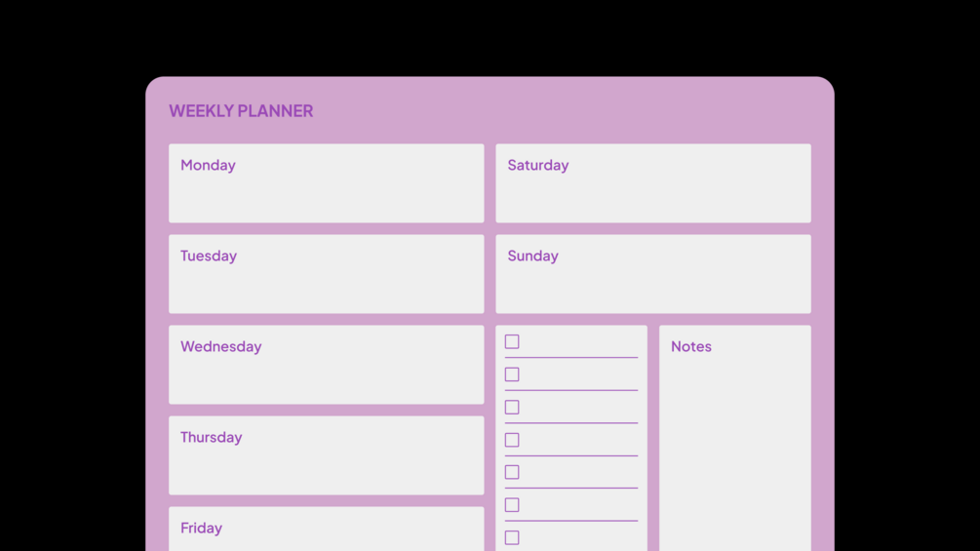The image size is (980, 551).
Task: Click the Friday planner box
Action: [x=326, y=531]
